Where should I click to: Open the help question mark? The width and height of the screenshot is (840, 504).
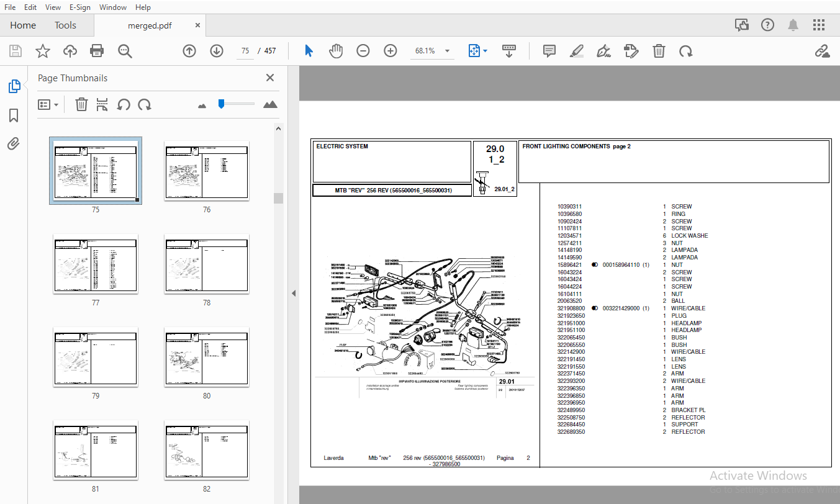pyautogui.click(x=768, y=25)
